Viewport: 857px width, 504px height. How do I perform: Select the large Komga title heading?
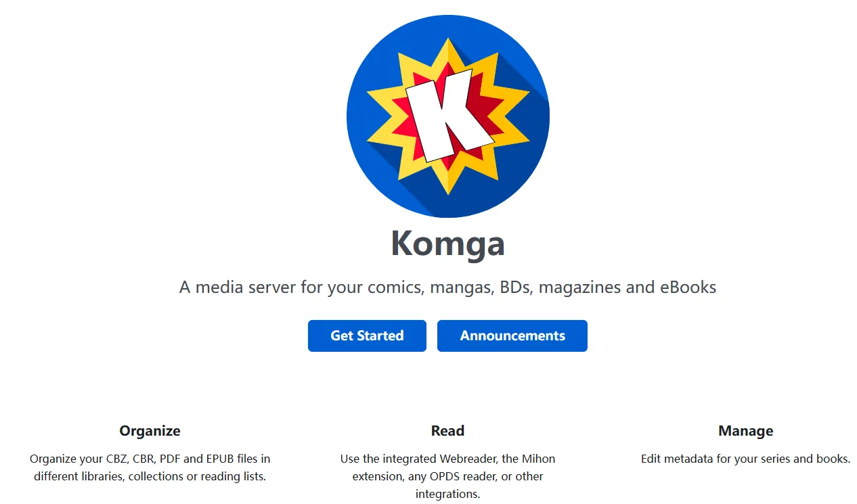tap(448, 243)
